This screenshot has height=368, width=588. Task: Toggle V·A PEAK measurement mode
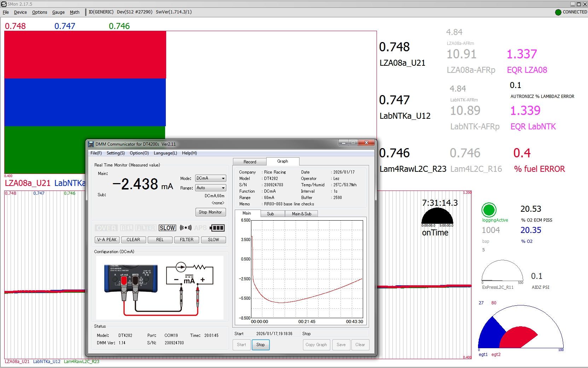[106, 240]
